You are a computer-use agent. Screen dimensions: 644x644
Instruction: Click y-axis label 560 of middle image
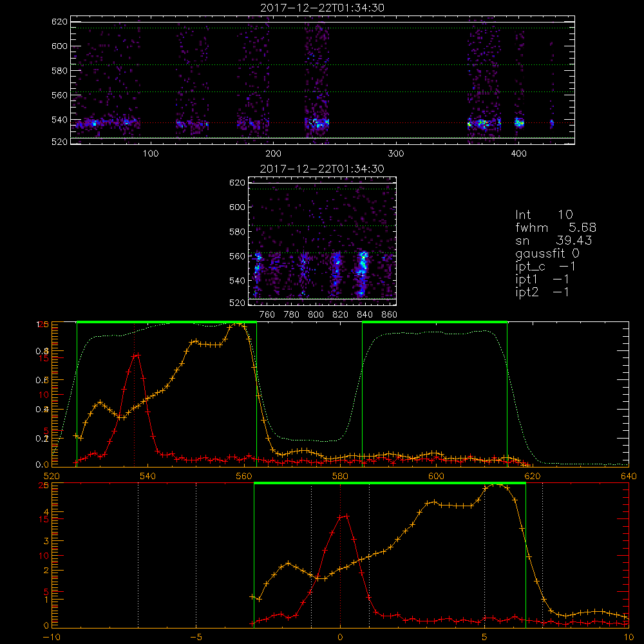click(x=237, y=256)
